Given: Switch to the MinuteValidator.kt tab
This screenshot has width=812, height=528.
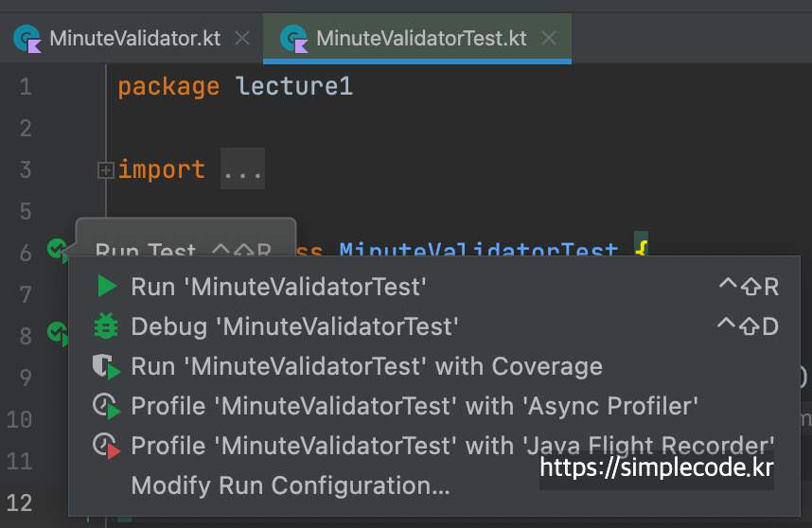Looking at the screenshot, I should tap(134, 39).
